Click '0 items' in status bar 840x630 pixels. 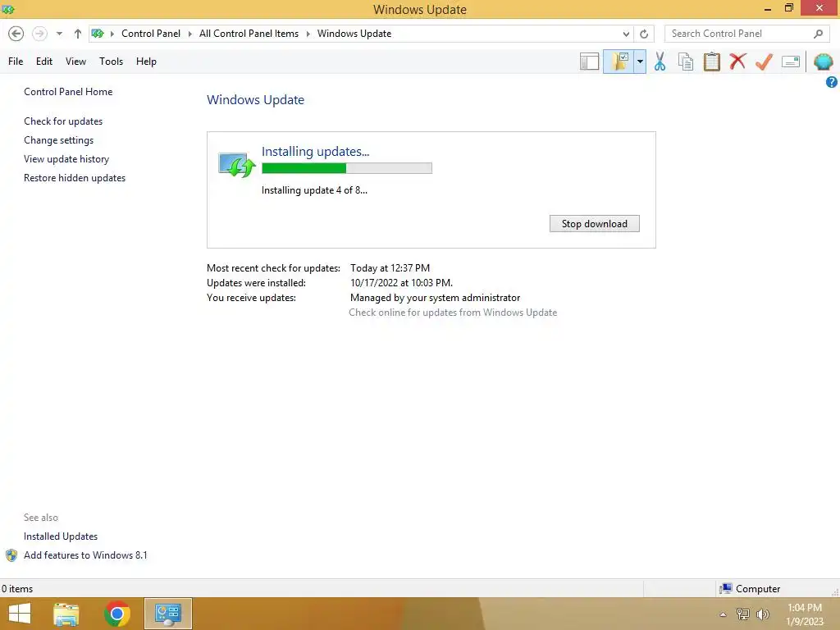pyautogui.click(x=17, y=589)
